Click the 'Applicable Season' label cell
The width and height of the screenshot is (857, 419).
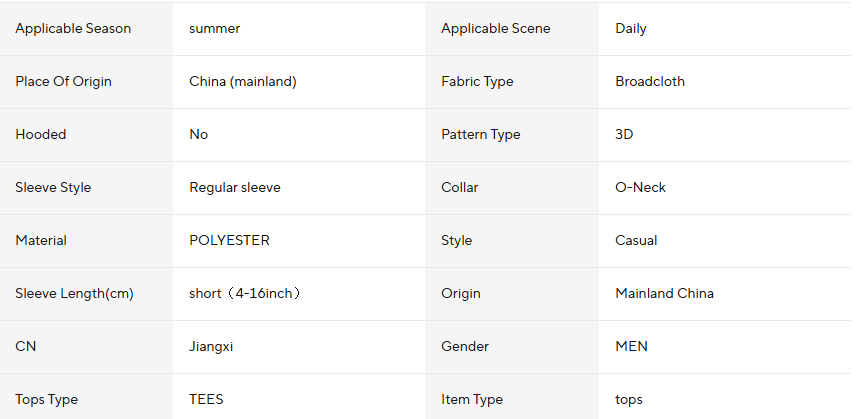click(x=73, y=29)
